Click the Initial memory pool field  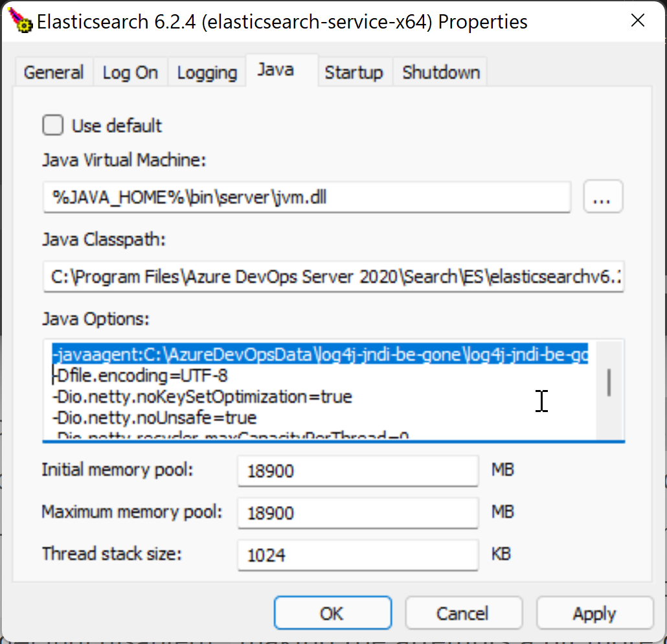pyautogui.click(x=357, y=471)
